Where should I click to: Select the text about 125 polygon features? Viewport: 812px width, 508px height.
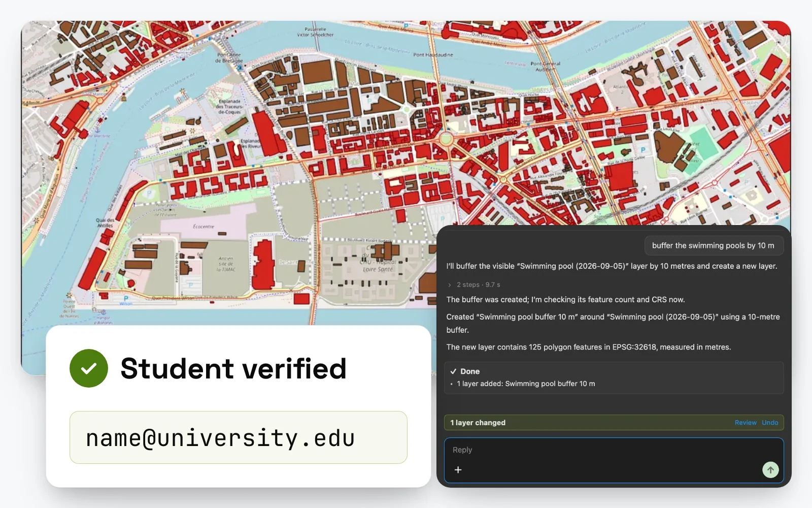coord(589,347)
